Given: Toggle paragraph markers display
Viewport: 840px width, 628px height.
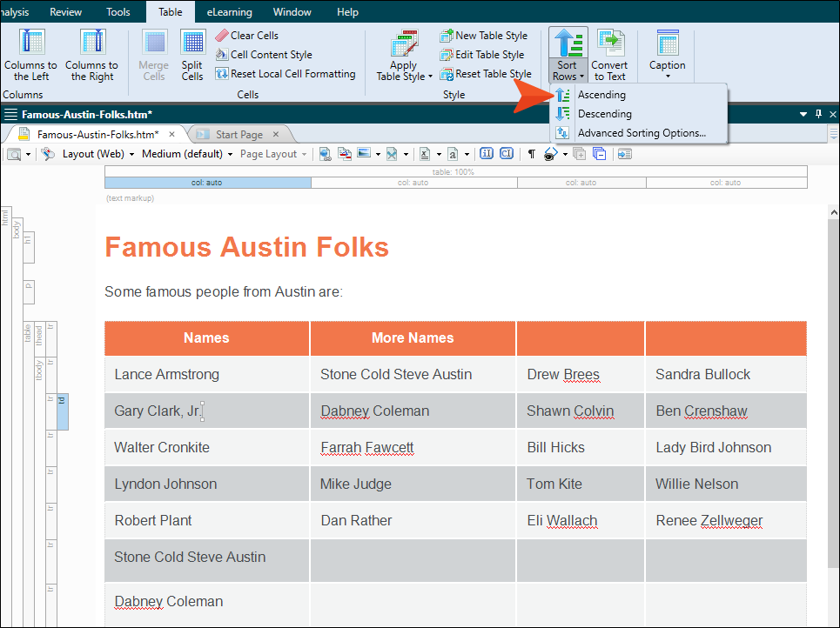Looking at the screenshot, I should 532,154.
